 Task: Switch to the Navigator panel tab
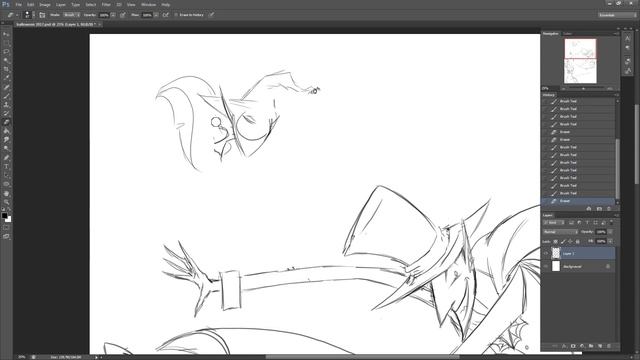[x=551, y=33]
